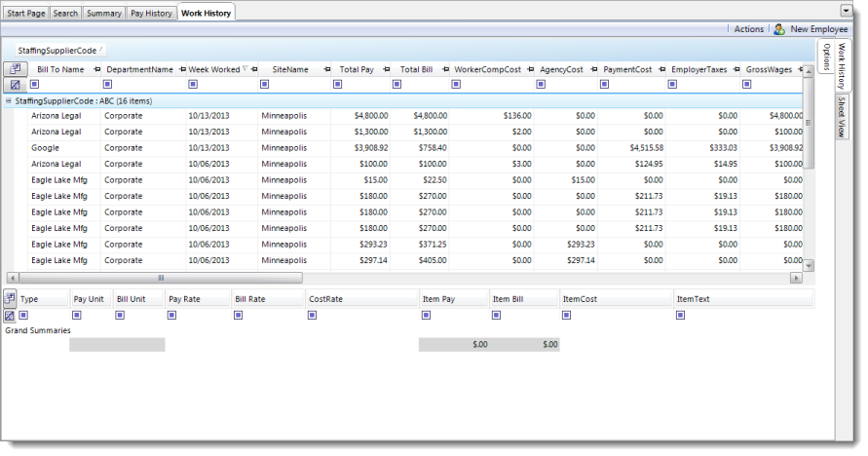Select the Work History tab
The height and width of the screenshot is (456, 868).
tap(206, 13)
